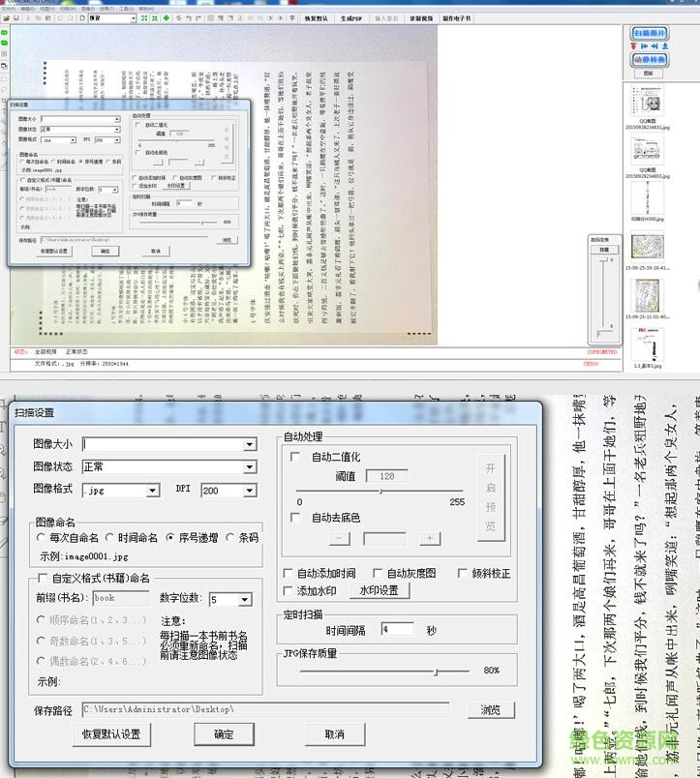
Task: Select 时间命名 radio in enlarged dialog
Action: tap(109, 537)
